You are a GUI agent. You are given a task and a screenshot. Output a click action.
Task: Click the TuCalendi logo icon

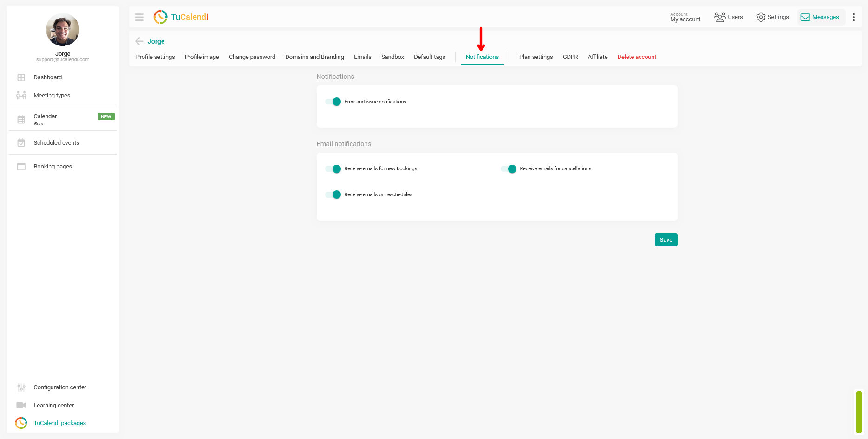click(x=160, y=17)
